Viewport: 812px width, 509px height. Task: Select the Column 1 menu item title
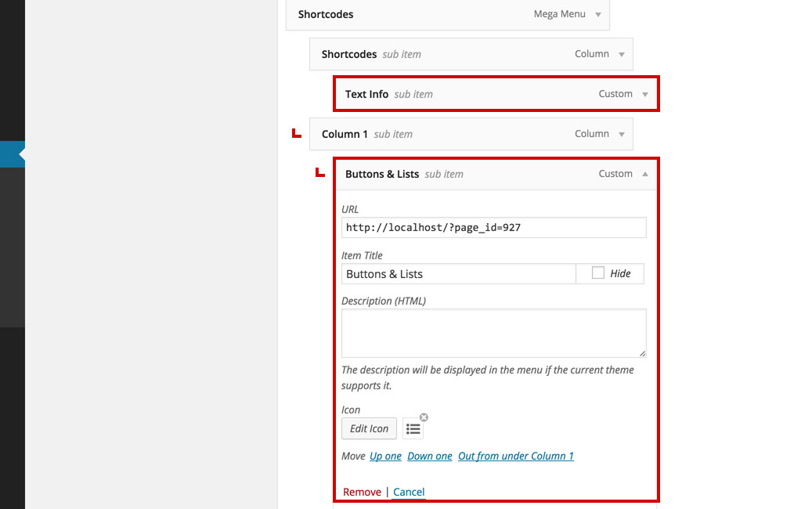click(x=345, y=134)
